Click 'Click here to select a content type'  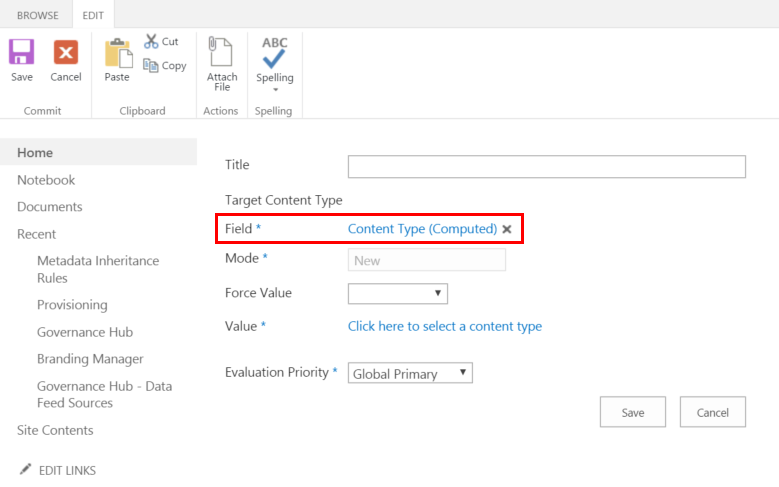445,326
